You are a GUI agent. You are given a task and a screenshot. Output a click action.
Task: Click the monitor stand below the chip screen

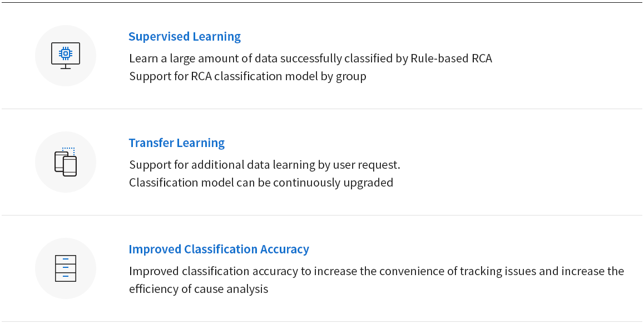[65, 67]
